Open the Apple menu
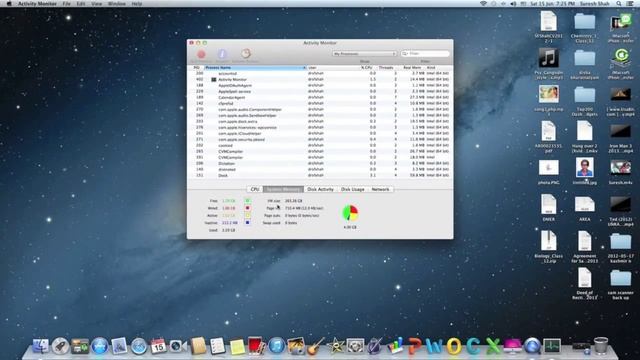640x360 pixels. point(9,4)
